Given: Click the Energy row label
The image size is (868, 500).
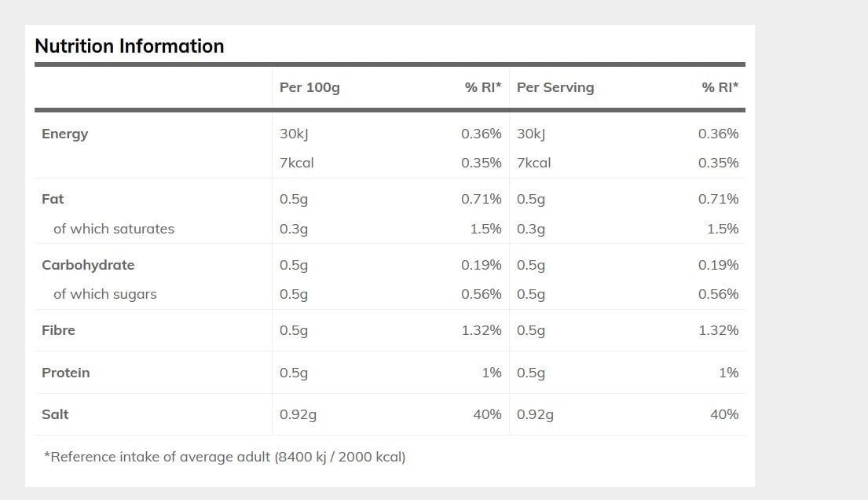Looking at the screenshot, I should click(x=65, y=134).
